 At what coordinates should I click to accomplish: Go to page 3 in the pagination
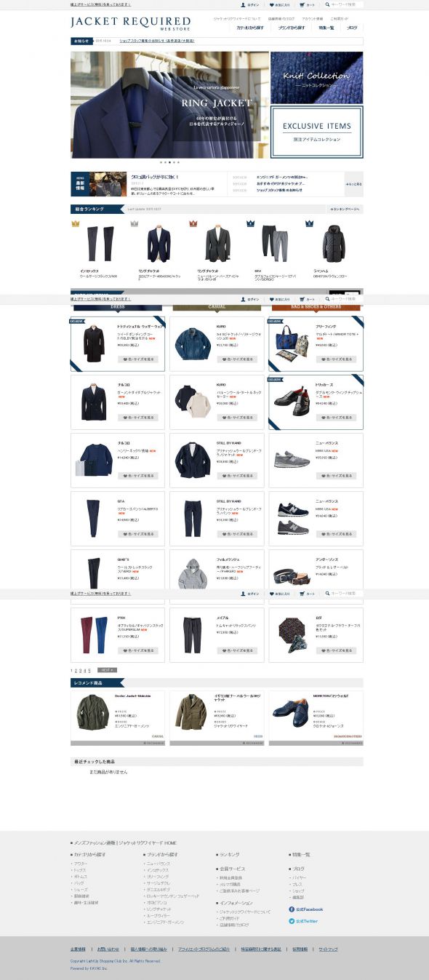(81, 669)
